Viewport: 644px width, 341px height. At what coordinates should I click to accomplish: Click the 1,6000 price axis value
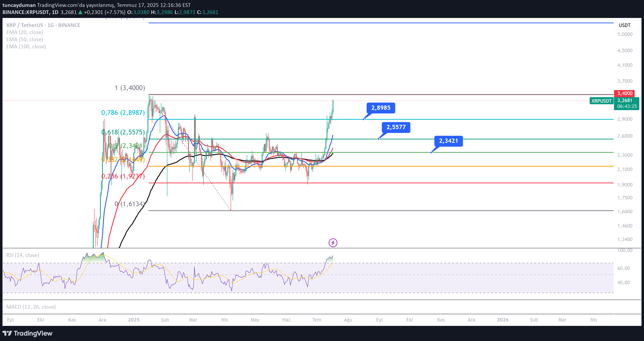[625, 212]
